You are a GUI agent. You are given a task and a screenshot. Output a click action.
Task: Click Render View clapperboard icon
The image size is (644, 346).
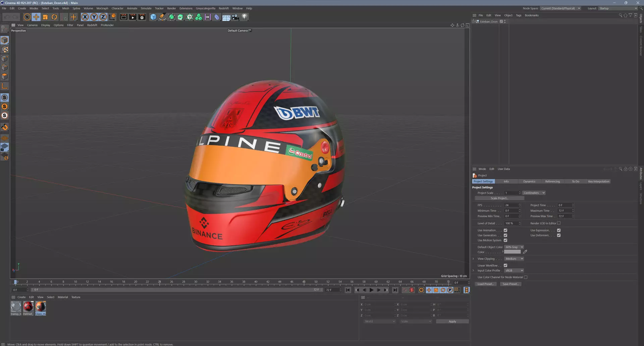(124, 17)
